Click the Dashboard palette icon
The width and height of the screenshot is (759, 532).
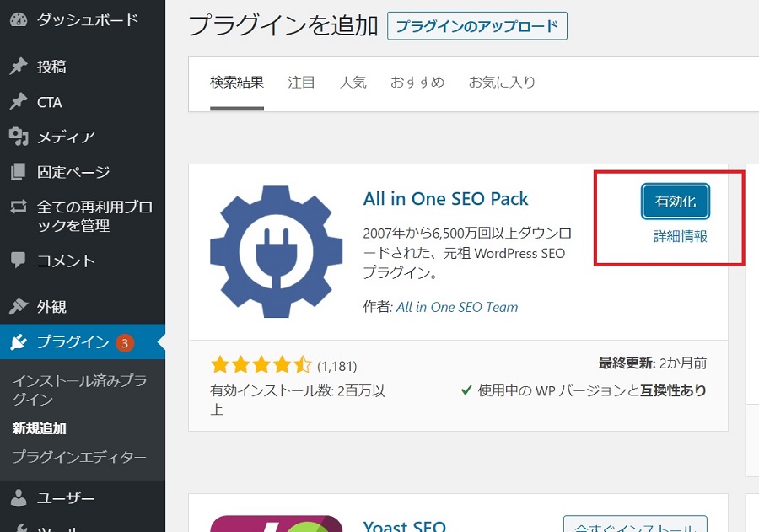coord(18,20)
